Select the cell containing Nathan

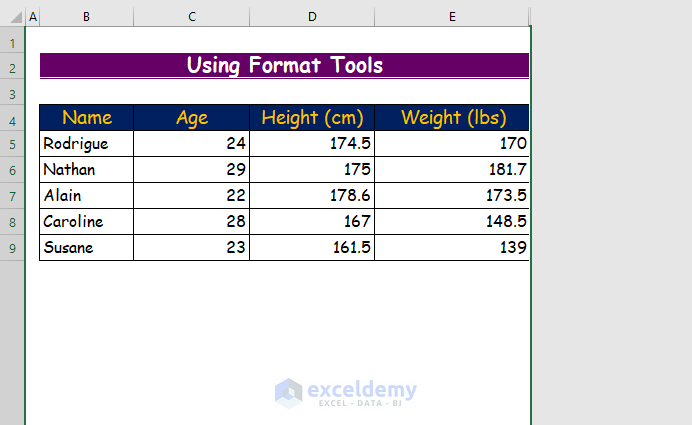pos(86,170)
